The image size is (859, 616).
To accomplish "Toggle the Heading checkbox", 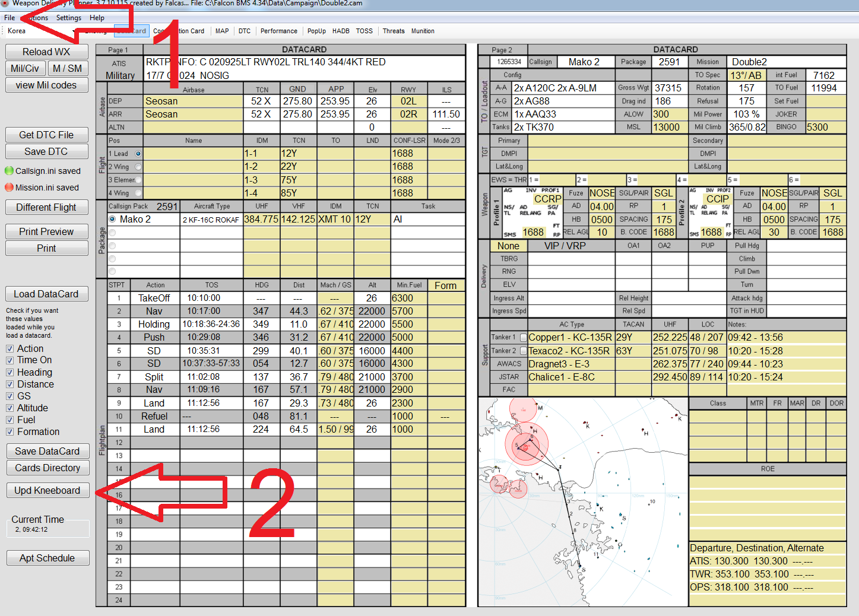I will click(9, 373).
